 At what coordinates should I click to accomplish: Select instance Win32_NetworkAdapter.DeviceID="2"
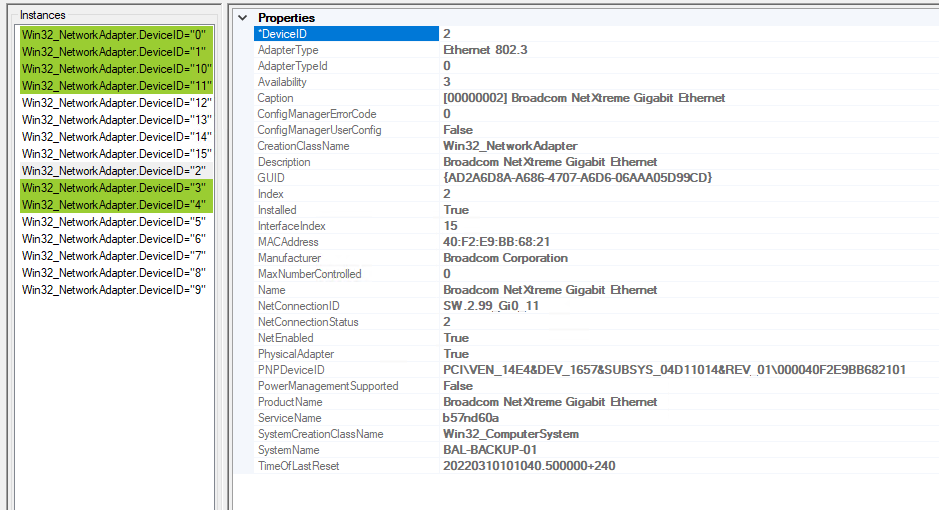coord(114,171)
